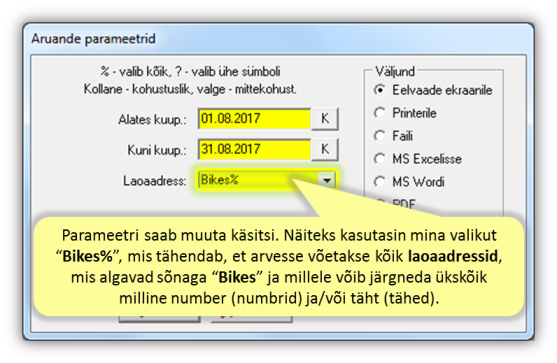This screenshot has width=557, height=363.
Task: Click the Väljund group box heading
Action: click(x=395, y=71)
